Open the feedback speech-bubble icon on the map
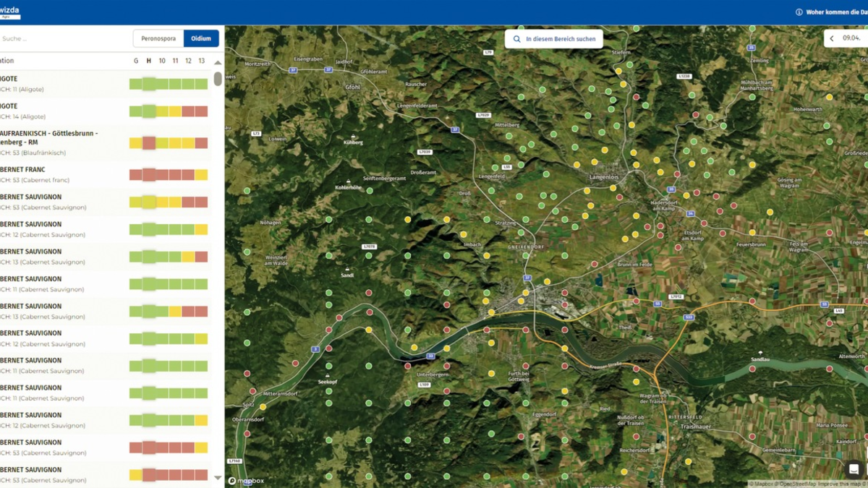 (x=854, y=468)
